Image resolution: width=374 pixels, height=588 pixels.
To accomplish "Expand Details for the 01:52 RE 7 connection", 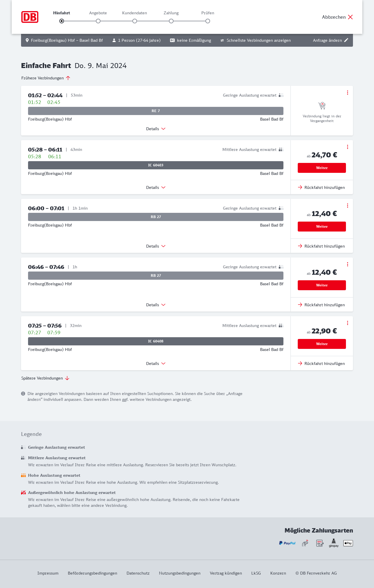I will click(156, 129).
